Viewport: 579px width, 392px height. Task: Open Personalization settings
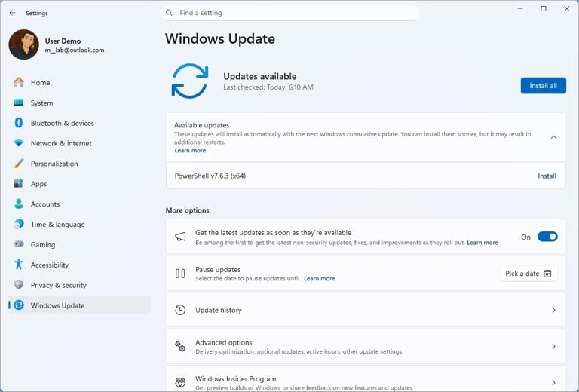(79, 164)
